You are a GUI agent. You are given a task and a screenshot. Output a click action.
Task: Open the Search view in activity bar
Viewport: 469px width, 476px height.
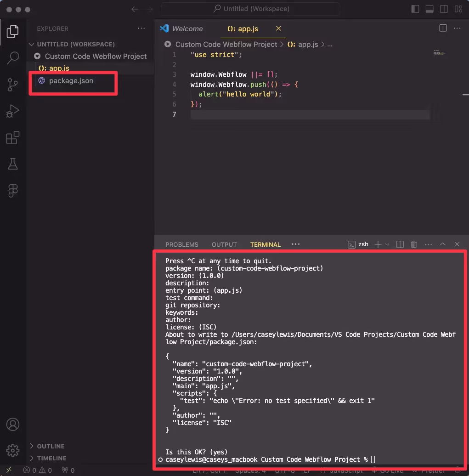[12, 57]
